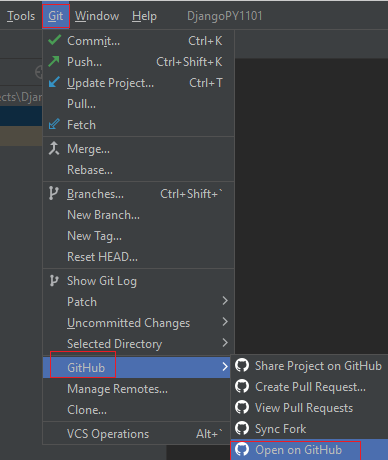Click the blue Update Project arrow icon
388x460 pixels.
pyautogui.click(x=54, y=82)
